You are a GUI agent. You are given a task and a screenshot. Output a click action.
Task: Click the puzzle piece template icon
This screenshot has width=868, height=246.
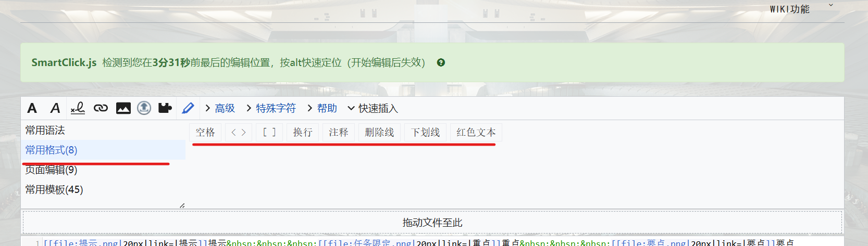coord(165,108)
